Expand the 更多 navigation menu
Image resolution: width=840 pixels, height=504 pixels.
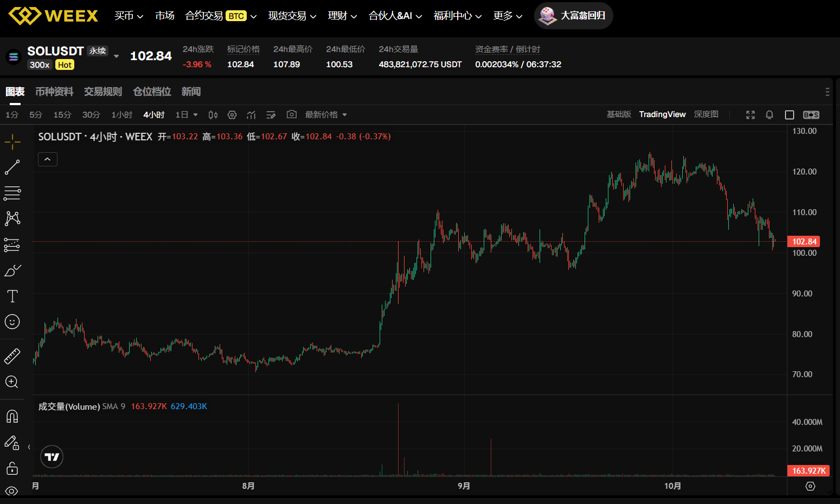pos(508,16)
